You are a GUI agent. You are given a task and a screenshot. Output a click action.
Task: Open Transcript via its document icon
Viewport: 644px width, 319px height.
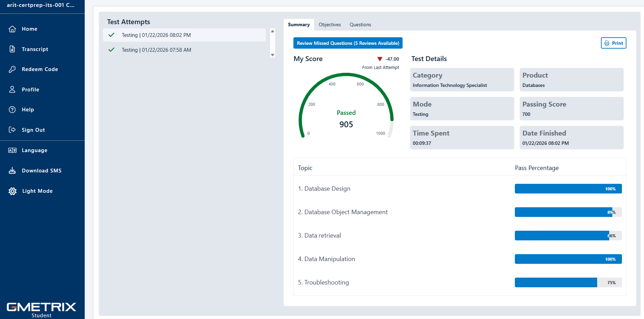12,49
